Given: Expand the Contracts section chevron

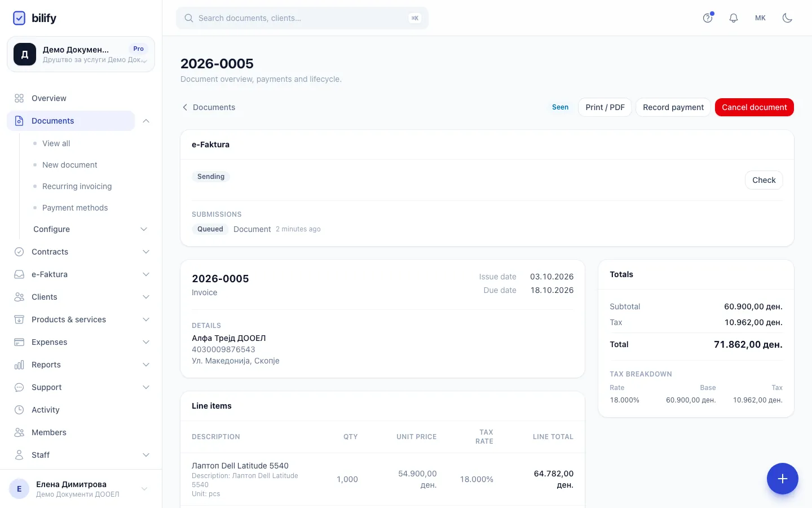Looking at the screenshot, I should (x=146, y=252).
